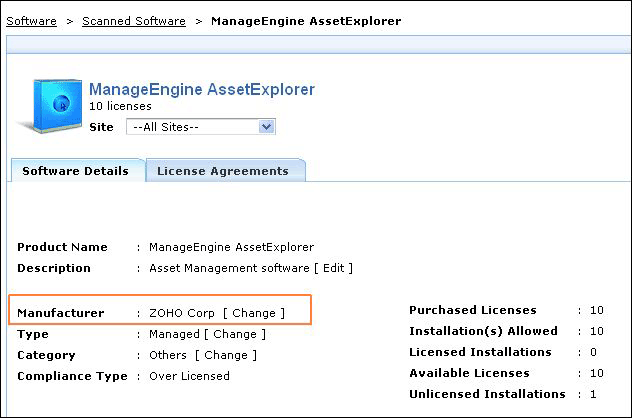Change the Category from Others
Image resolution: width=632 pixels, height=418 pixels.
point(226,355)
